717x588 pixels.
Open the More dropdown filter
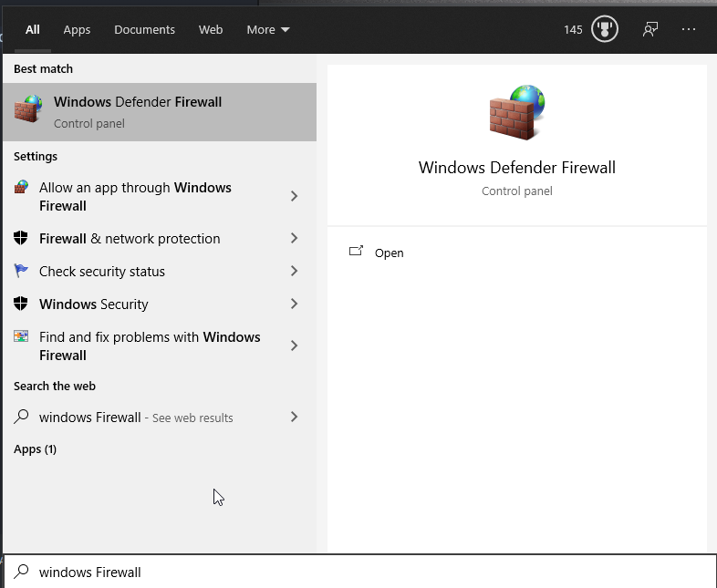268,30
